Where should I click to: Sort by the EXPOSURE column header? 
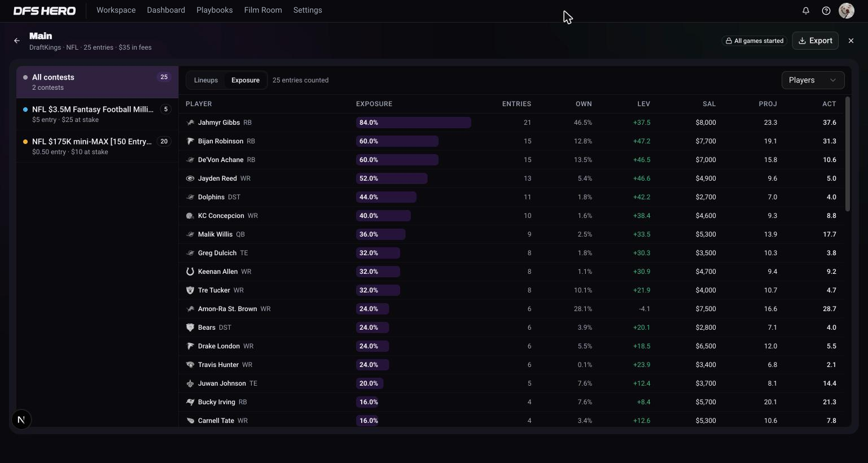pos(374,104)
